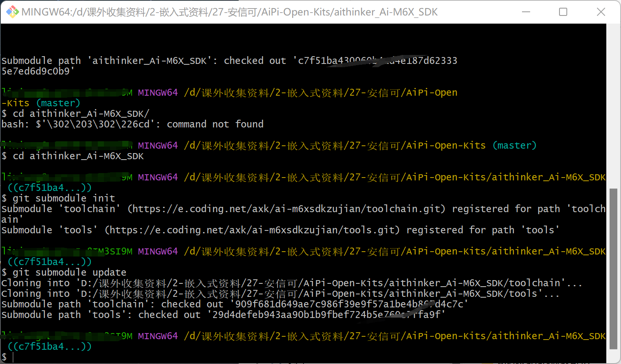This screenshot has height=364, width=621.
Task: Maximize the MINGW64 terminal window
Action: click(x=563, y=12)
